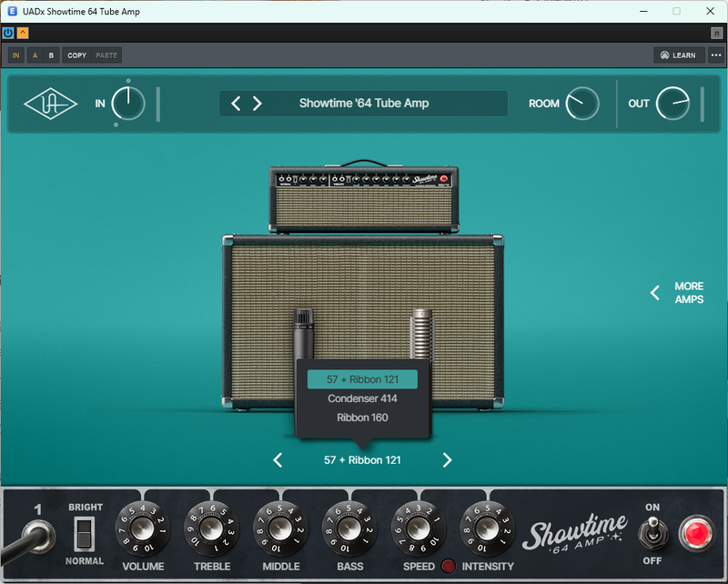Screen dimensions: 728x584
Task: Switch to previous mic with left arrow
Action: [278, 460]
